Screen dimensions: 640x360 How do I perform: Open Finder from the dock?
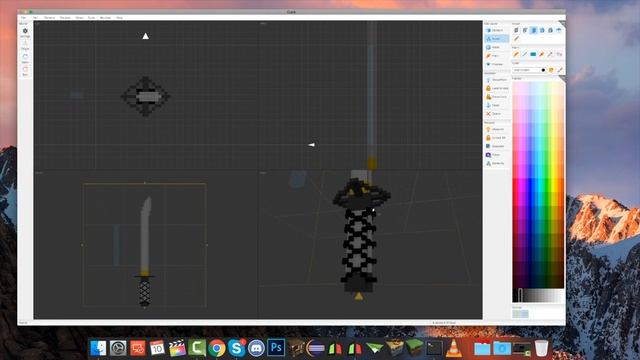click(x=98, y=349)
